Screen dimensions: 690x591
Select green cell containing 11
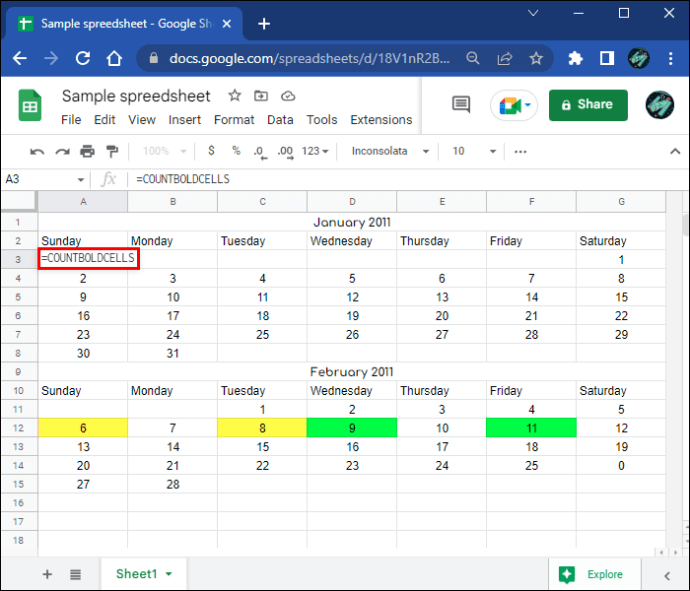coord(531,428)
